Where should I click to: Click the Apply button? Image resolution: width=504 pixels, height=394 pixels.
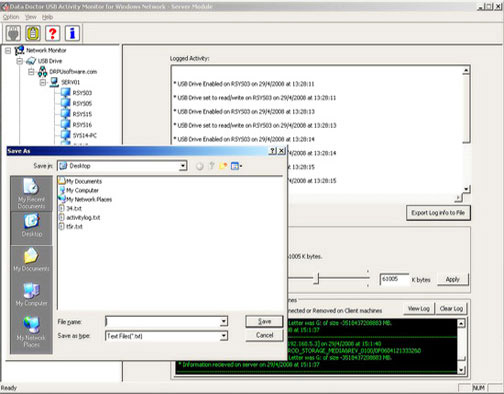(453, 279)
